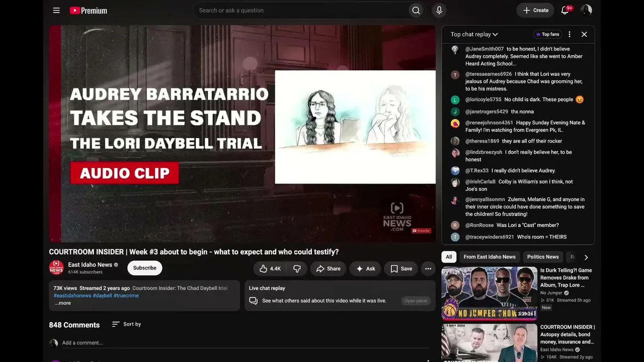644x362 pixels.
Task: Open notifications bell
Action: pos(565,10)
